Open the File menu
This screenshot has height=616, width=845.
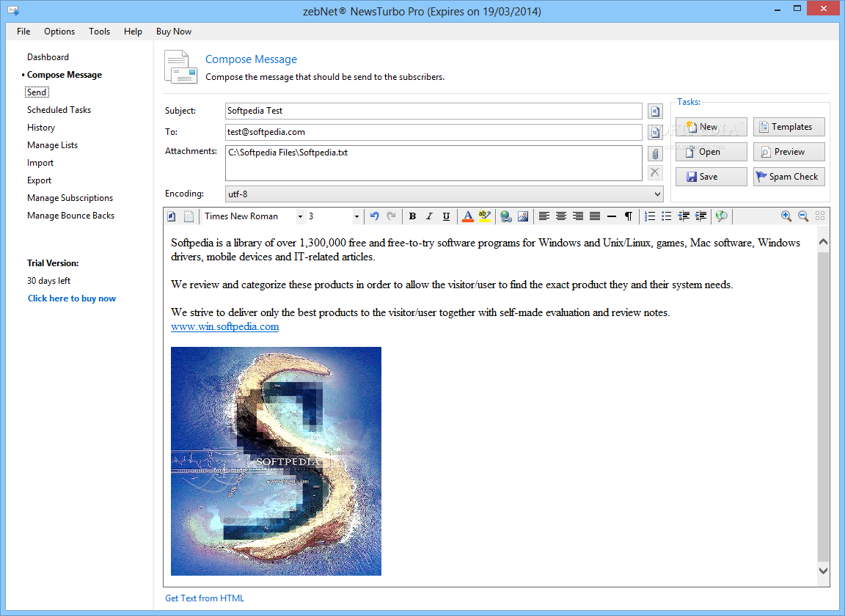coord(23,32)
